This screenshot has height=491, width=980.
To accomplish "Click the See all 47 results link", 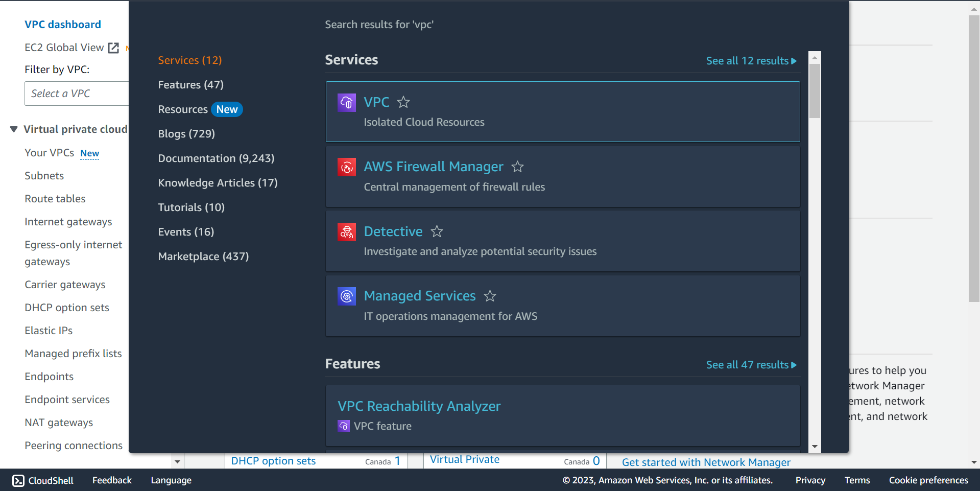I will point(751,365).
